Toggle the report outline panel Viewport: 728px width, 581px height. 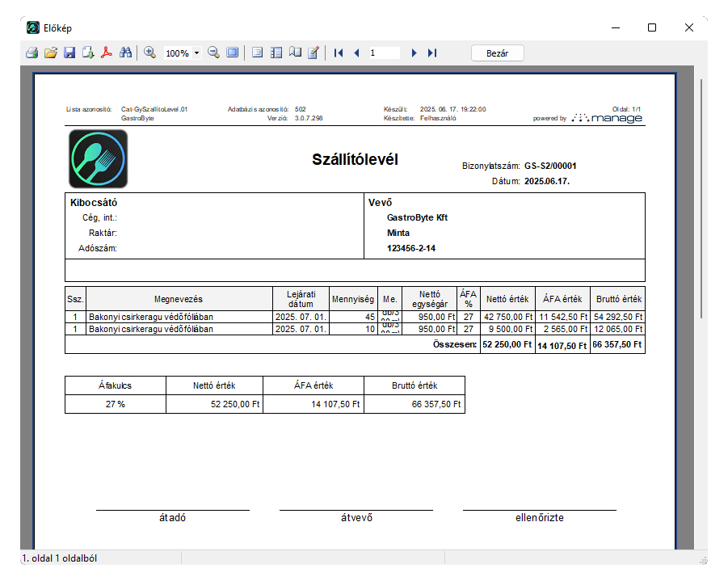[x=258, y=53]
